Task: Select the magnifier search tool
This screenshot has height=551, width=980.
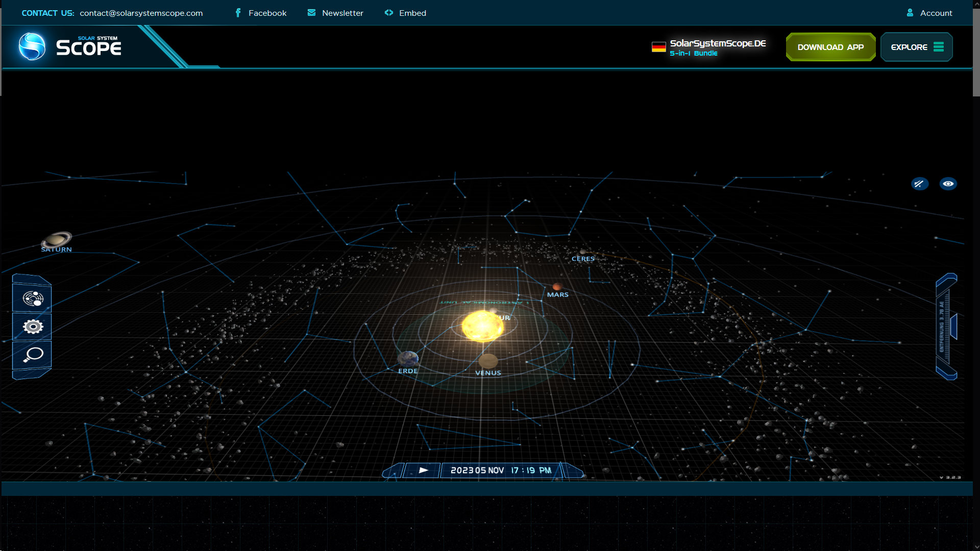Action: pos(32,355)
